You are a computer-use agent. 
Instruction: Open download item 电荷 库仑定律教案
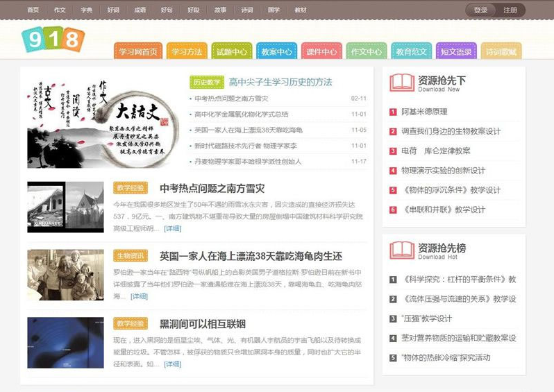436,151
